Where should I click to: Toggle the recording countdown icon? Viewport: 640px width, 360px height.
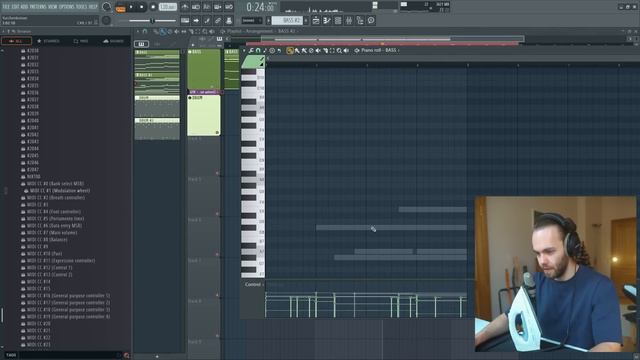207,7
